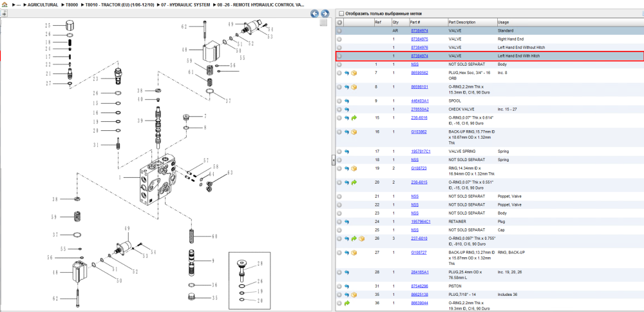Navigate to T8010 - TRACTOR (EU) breadcrumb
The image size is (644, 312).
(x=120, y=5)
